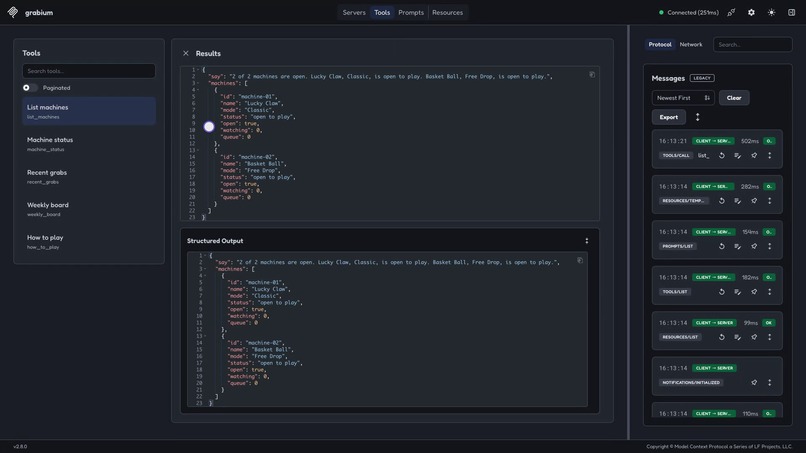Replay the resources/list message
Screen dimensions: 806x453
(x=721, y=337)
